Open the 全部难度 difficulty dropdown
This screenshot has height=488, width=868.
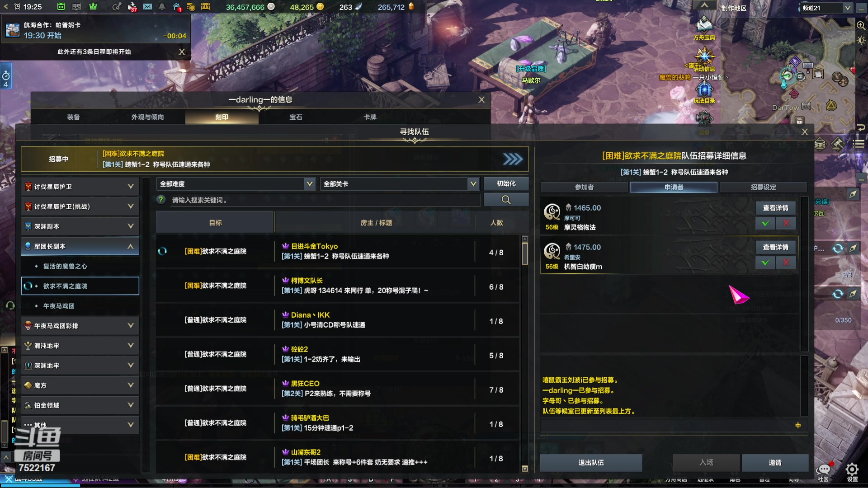(x=236, y=184)
